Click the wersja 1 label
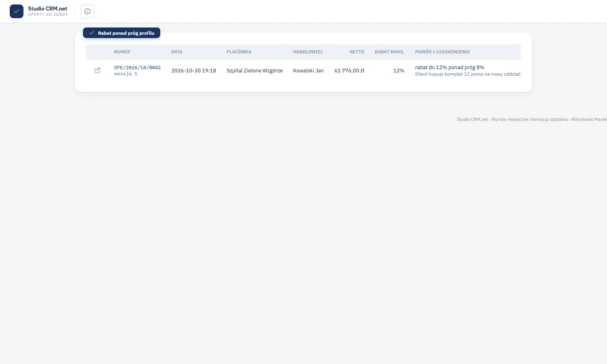The image size is (607, 364). click(126, 74)
